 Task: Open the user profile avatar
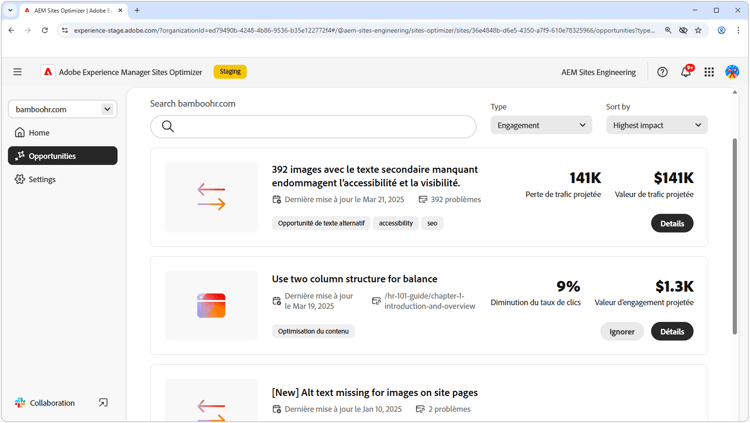coord(732,72)
